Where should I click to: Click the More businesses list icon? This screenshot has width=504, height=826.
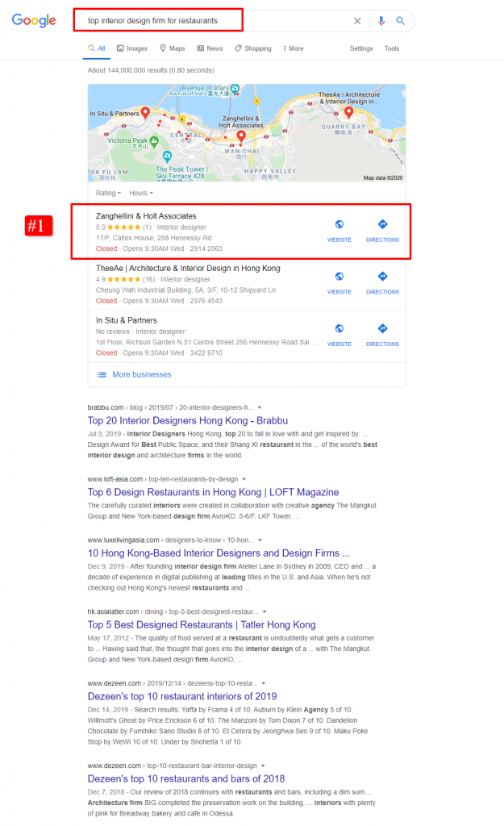(102, 374)
